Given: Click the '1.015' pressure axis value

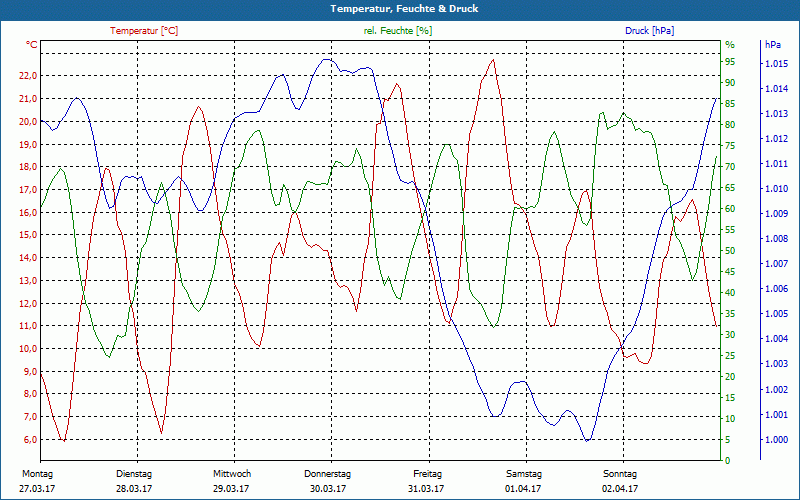Looking at the screenshot, I should point(776,64).
